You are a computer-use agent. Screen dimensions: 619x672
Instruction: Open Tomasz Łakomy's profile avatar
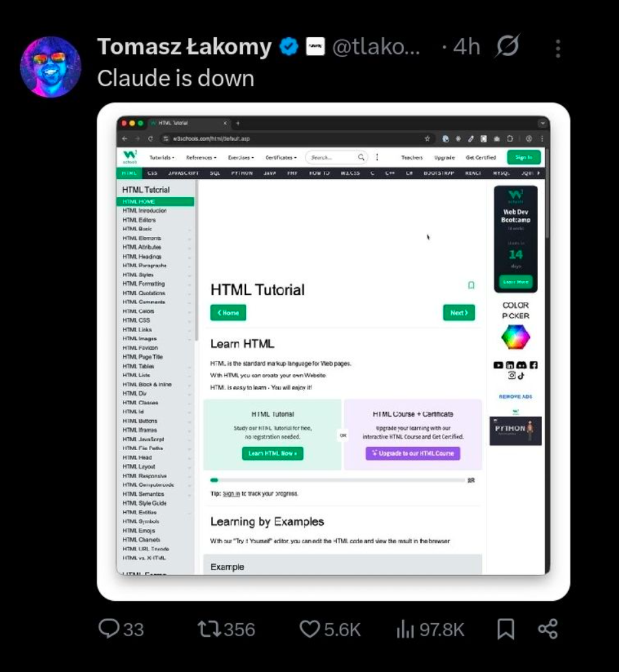[50, 67]
